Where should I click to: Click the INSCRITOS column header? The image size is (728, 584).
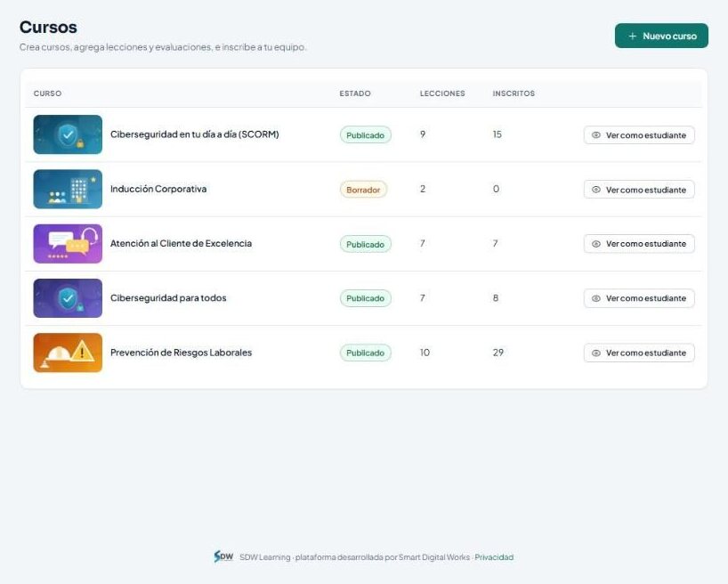[514, 93]
